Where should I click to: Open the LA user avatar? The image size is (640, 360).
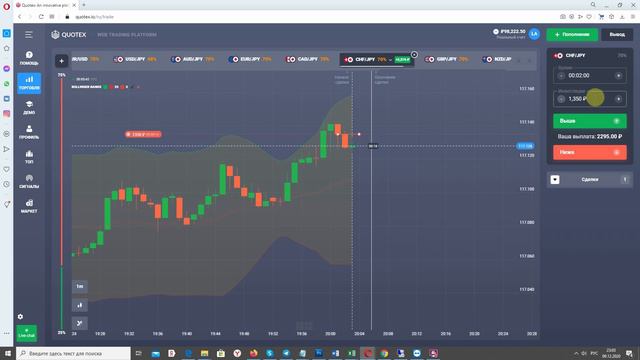click(534, 34)
